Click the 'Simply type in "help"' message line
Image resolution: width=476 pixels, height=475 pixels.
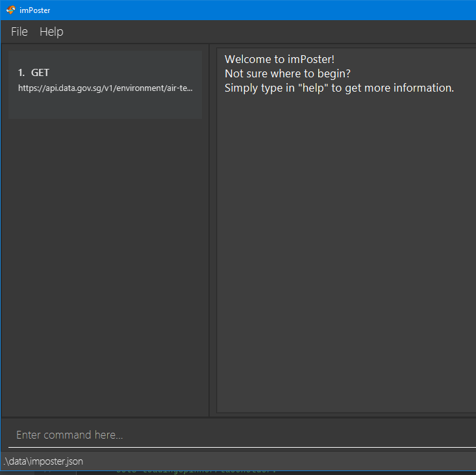pos(339,88)
